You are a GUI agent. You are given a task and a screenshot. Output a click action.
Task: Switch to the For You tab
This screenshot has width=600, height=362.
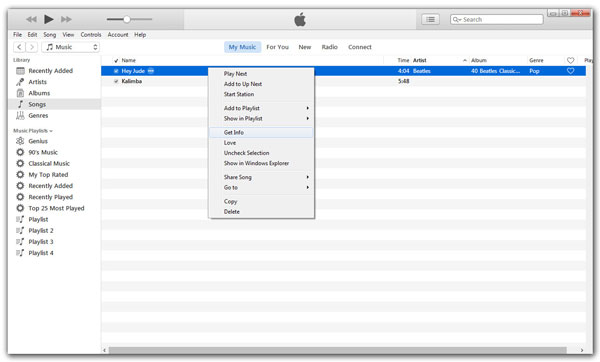pos(277,47)
